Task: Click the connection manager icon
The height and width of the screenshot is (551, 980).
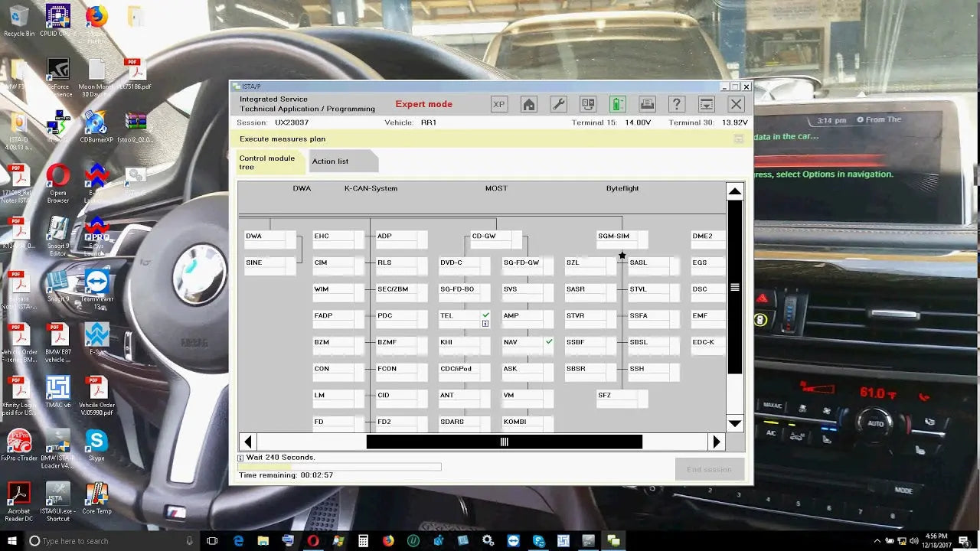Action: click(588, 103)
